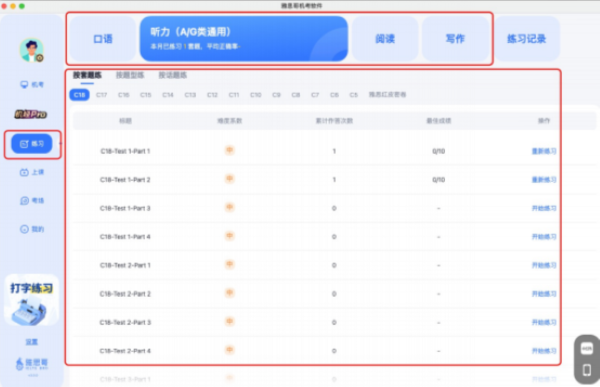
Task: Switch to the 口语 module tab
Action: 103,39
